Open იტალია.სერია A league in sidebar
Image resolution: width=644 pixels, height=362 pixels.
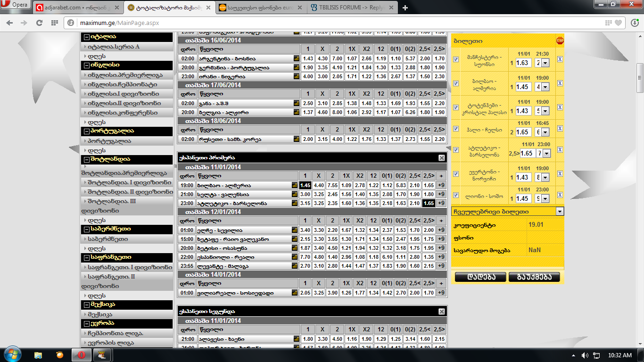[113, 47]
